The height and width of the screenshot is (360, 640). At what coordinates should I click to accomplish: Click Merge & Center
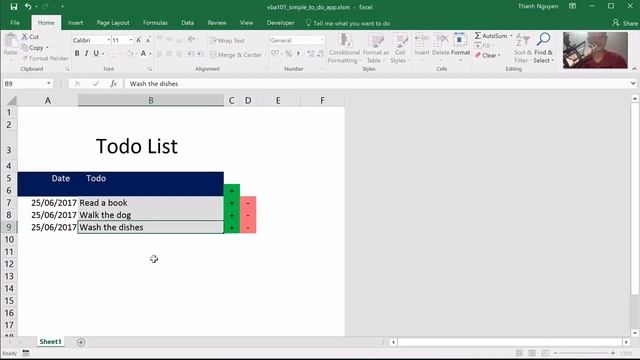(x=236, y=55)
